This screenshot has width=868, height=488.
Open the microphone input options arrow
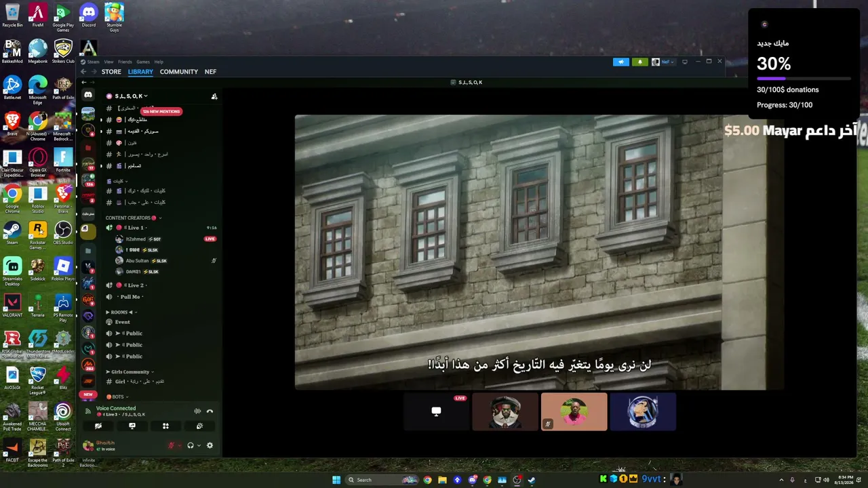179,445
